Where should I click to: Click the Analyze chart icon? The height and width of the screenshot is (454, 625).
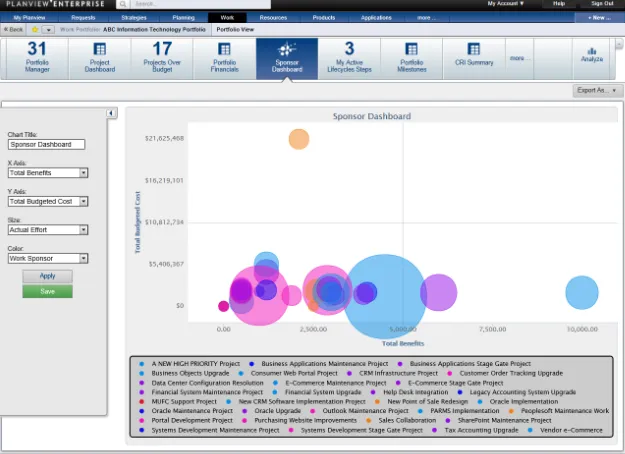(x=592, y=51)
